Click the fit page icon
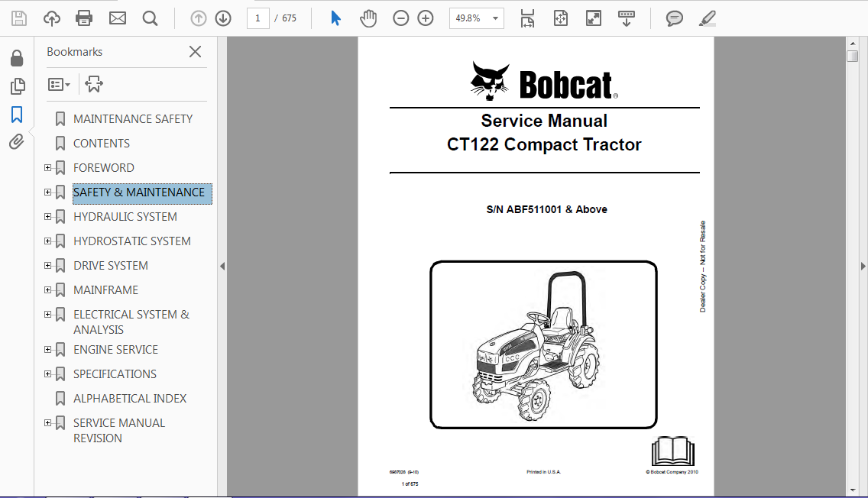Screen dimensions: 868x498 tap(561, 18)
